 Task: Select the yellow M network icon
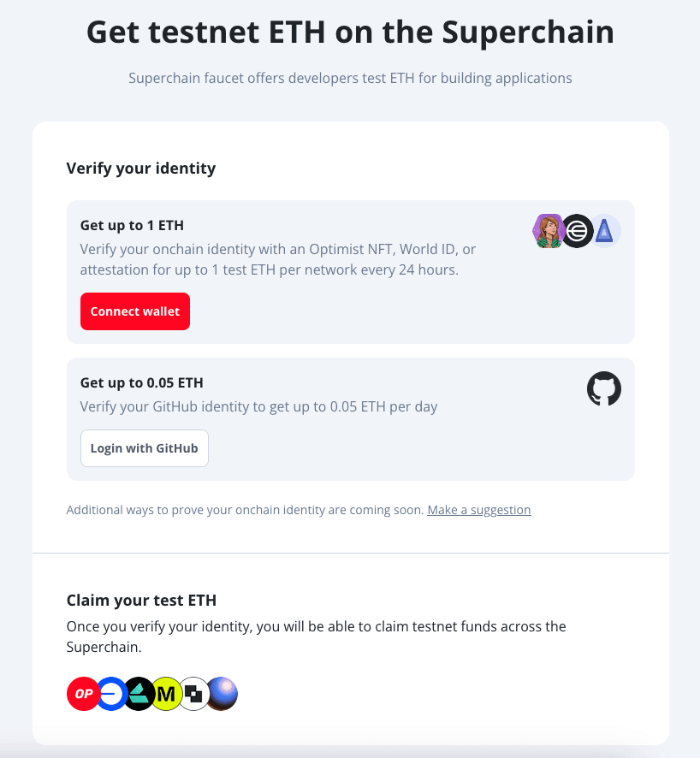pos(166,695)
